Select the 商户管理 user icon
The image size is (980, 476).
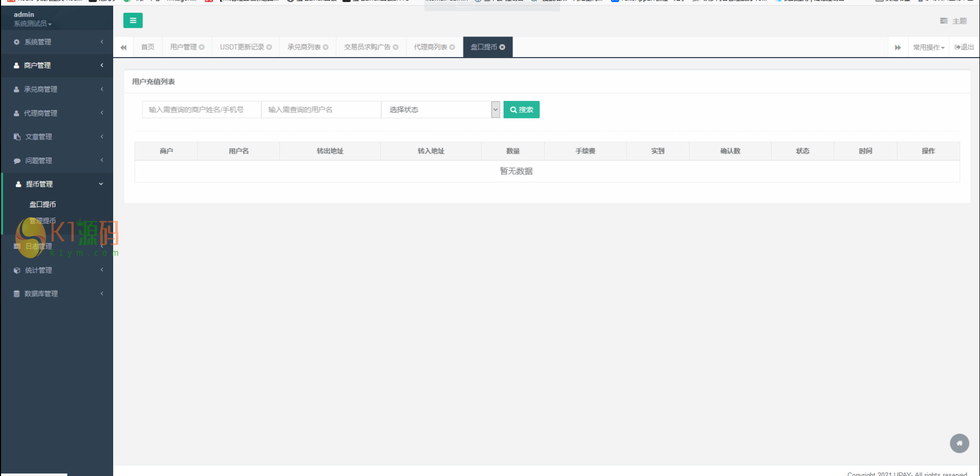[x=16, y=65]
